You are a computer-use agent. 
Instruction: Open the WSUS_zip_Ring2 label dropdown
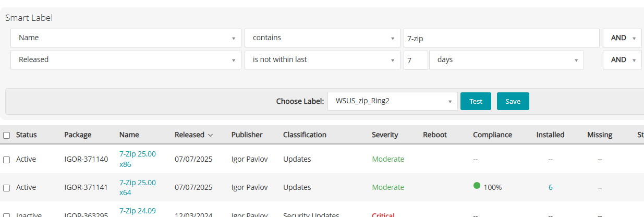tap(392, 101)
